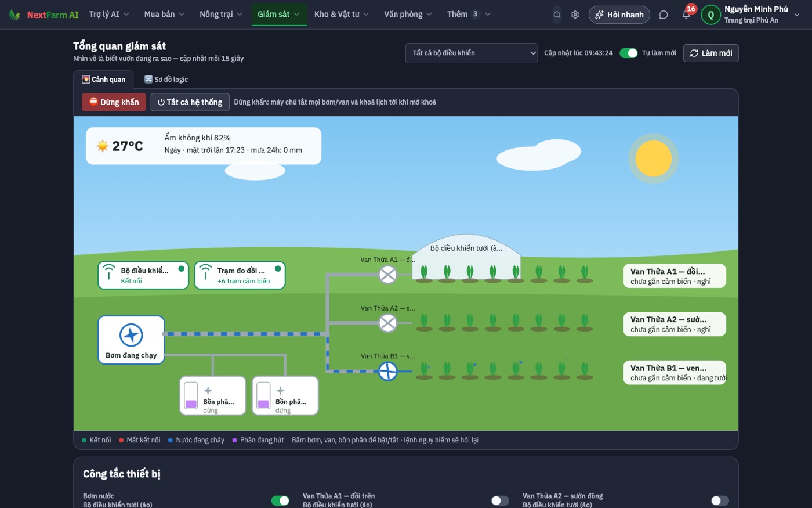Screen dimensions: 812x508
Task: Click the NextFarm AI leaf logo
Action: pyautogui.click(x=14, y=15)
